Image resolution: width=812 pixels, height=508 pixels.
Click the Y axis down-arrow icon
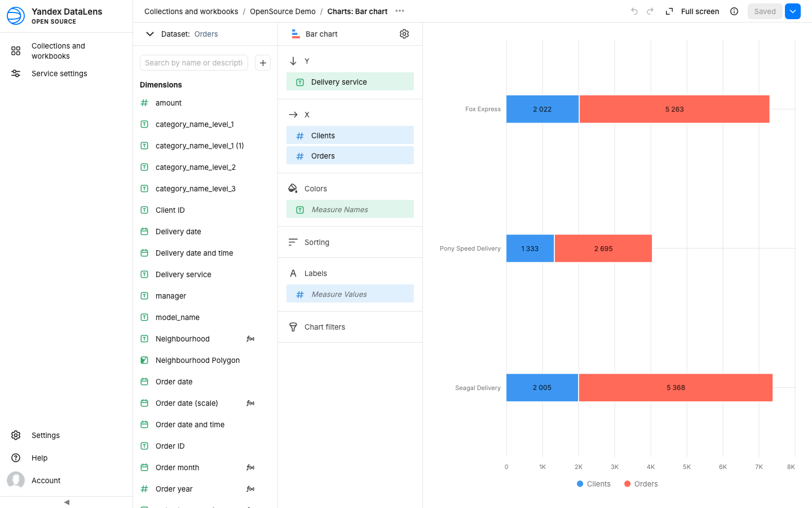click(x=293, y=61)
